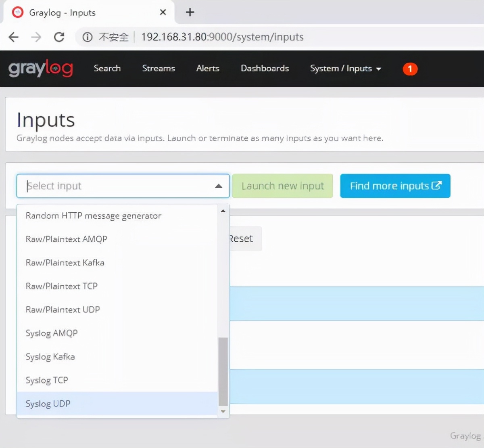Open the red notification badge showing 1
484x448 pixels.
(x=410, y=69)
